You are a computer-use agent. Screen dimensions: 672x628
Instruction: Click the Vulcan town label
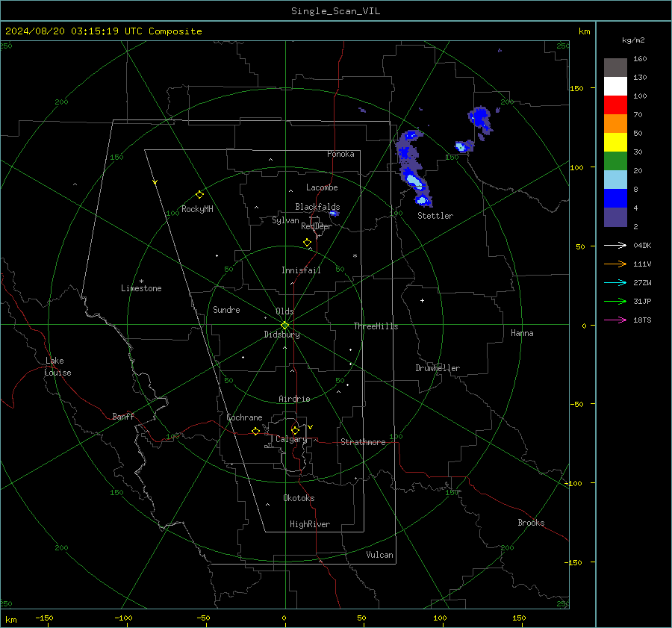[379, 555]
